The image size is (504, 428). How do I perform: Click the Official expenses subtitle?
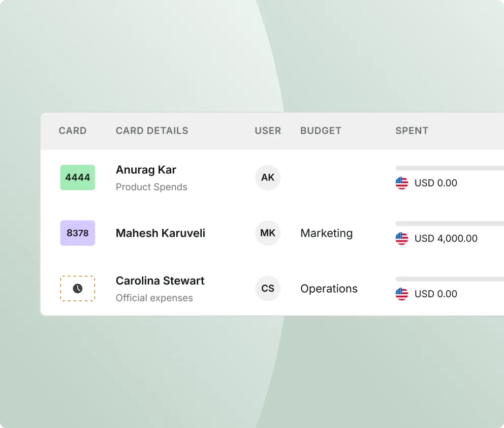[154, 298]
